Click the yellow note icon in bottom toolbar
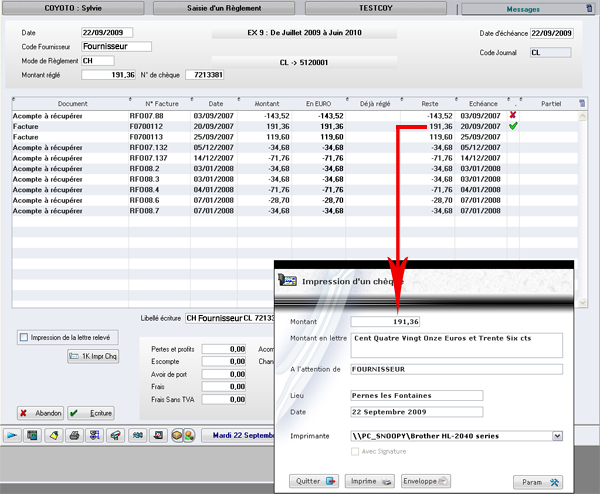600x494 pixels. pos(54,435)
